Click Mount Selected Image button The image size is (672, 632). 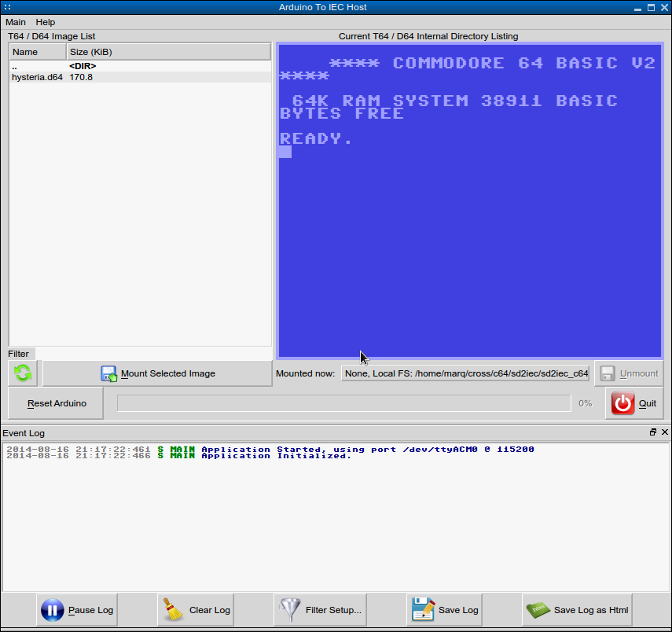click(157, 373)
